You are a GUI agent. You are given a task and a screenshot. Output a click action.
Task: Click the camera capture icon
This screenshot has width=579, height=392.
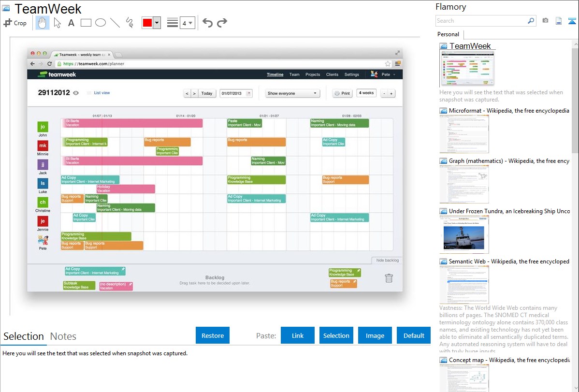click(545, 21)
